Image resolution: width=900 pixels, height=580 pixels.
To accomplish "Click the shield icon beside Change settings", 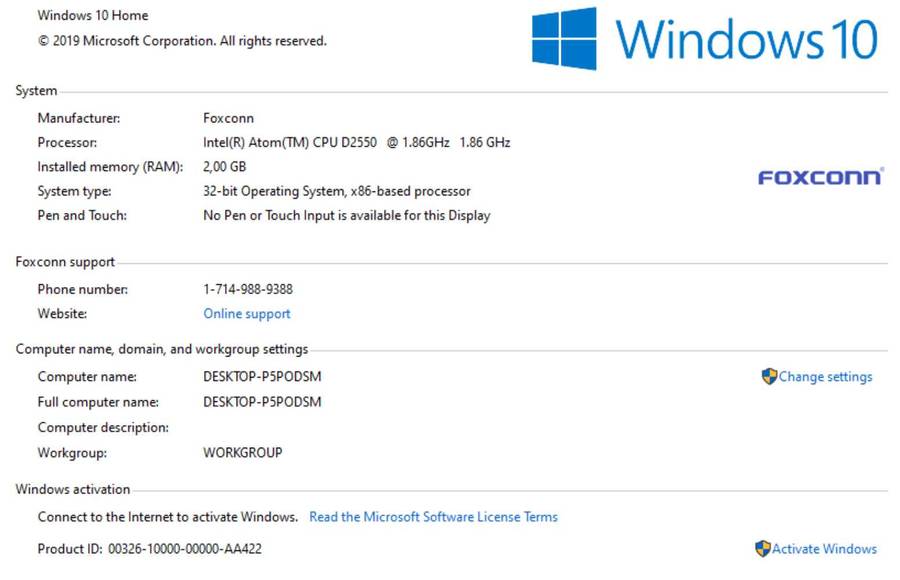I will tap(769, 377).
